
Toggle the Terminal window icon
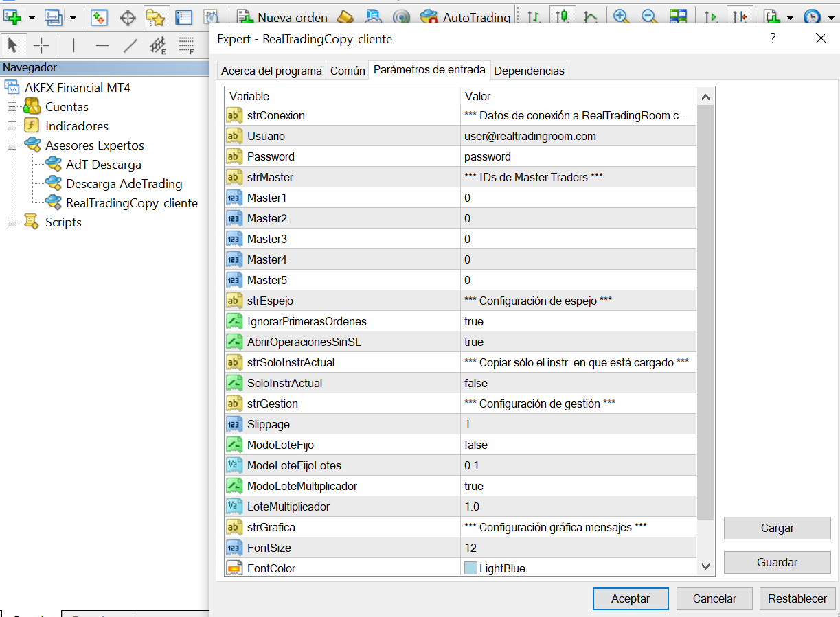coord(183,17)
